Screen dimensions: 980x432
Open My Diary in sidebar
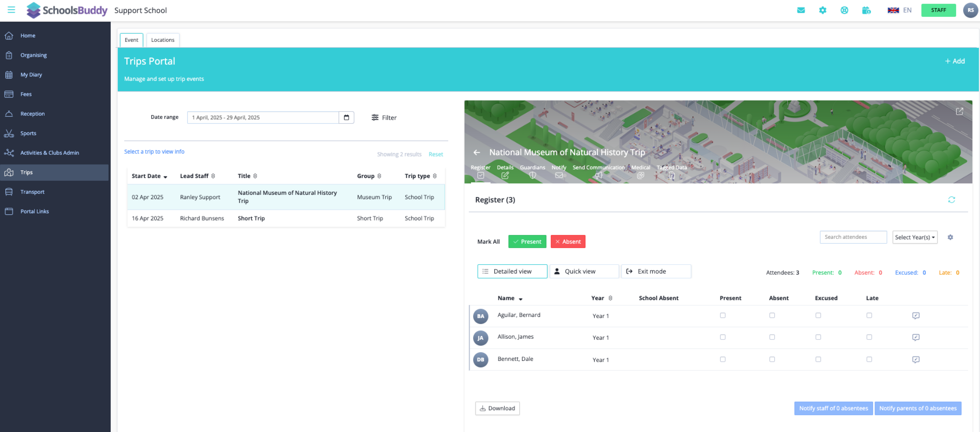pyautogui.click(x=55, y=75)
